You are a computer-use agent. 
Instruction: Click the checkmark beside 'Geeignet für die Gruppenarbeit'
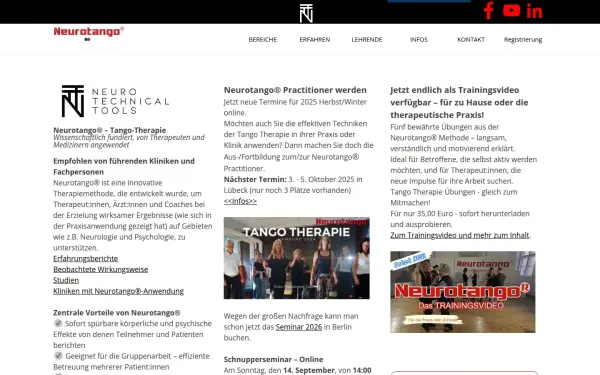(58, 356)
